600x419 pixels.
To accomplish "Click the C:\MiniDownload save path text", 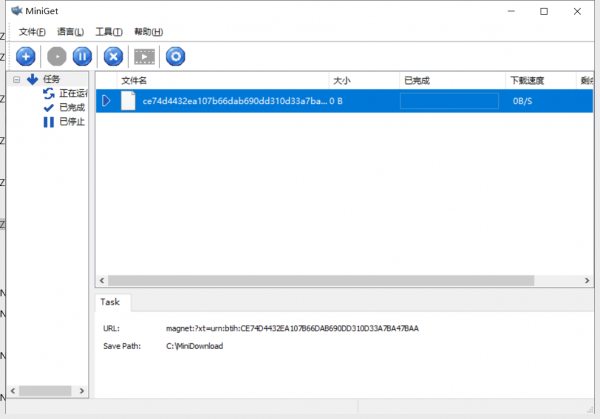I will tap(194, 346).
